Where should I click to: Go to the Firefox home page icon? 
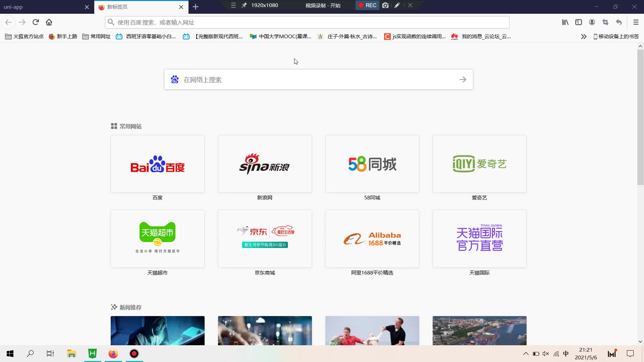49,22
